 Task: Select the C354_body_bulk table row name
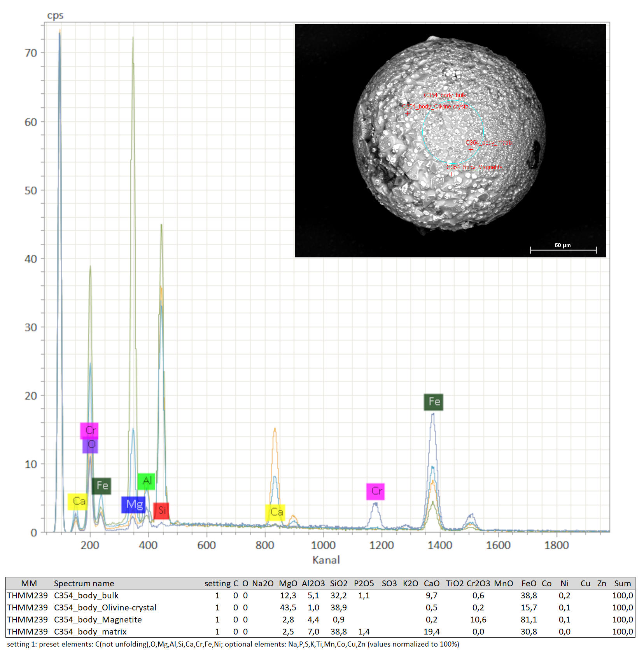point(86,595)
